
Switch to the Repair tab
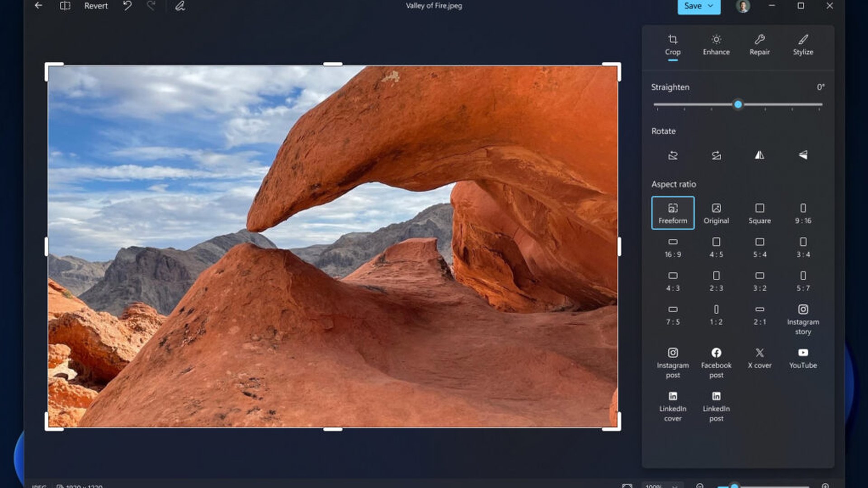pos(759,46)
